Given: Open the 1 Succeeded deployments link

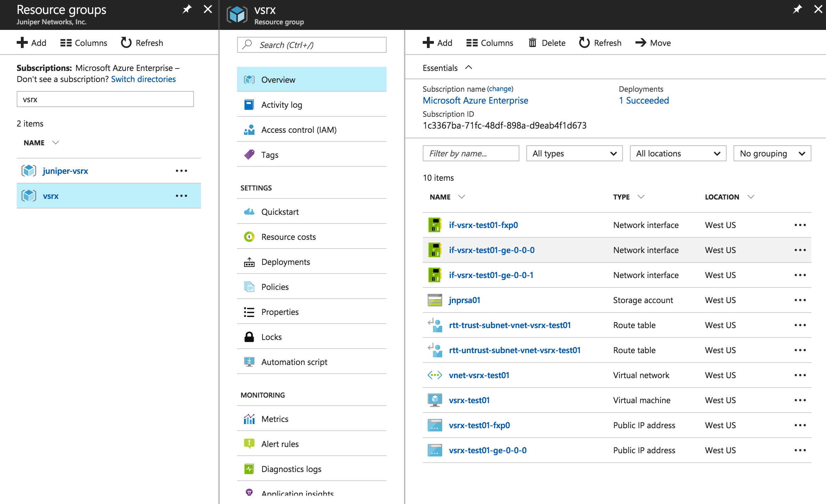Looking at the screenshot, I should coord(644,100).
